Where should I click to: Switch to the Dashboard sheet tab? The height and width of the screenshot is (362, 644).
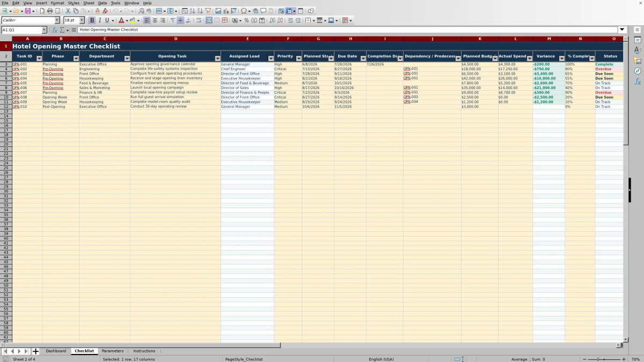(x=56, y=351)
